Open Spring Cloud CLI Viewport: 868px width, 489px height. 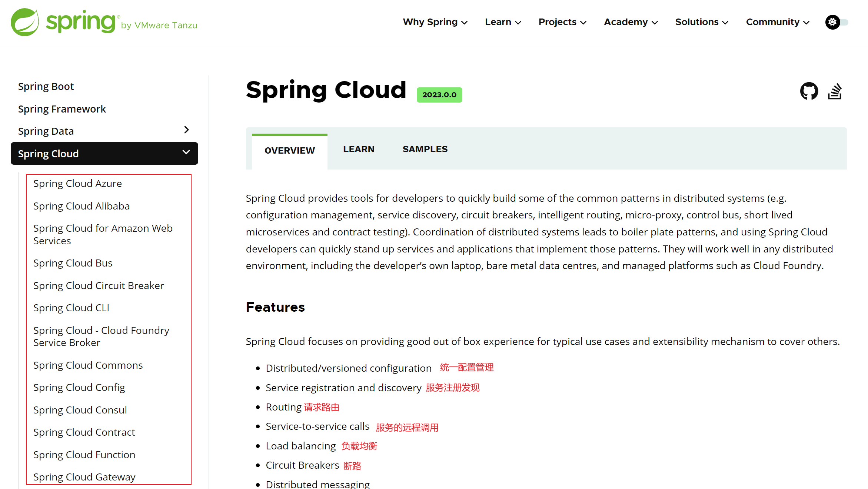tap(71, 308)
